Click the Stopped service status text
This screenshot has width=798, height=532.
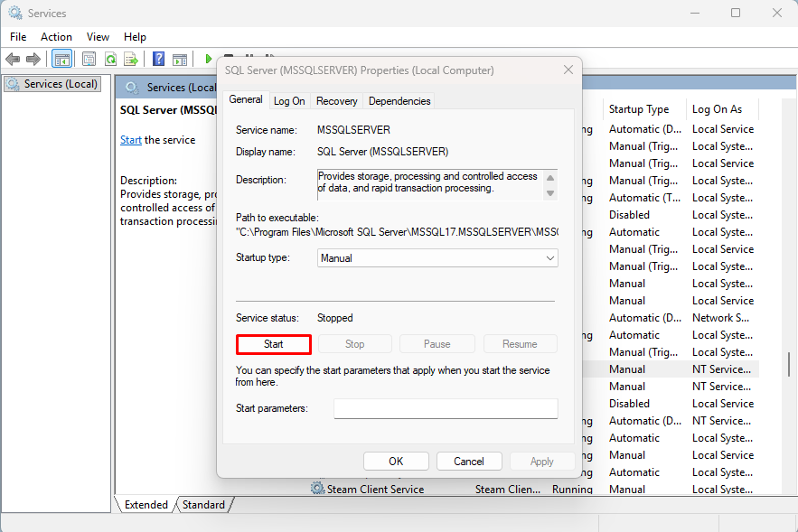click(x=335, y=318)
